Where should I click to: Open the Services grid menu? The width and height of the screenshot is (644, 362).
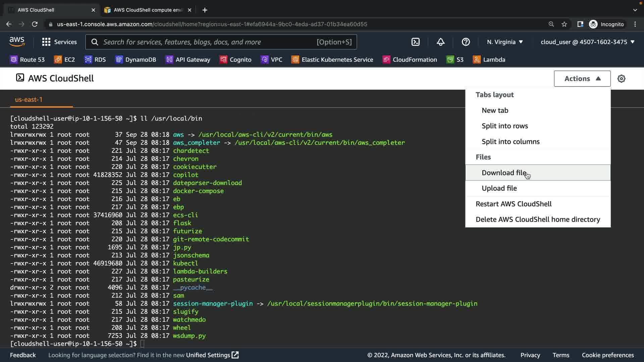click(x=59, y=42)
